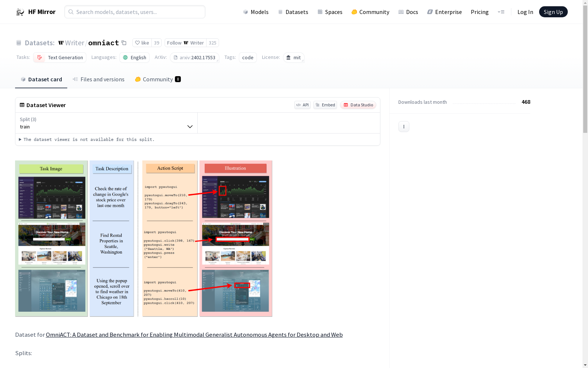
Task: View the 39 likes count
Action: coord(157,43)
